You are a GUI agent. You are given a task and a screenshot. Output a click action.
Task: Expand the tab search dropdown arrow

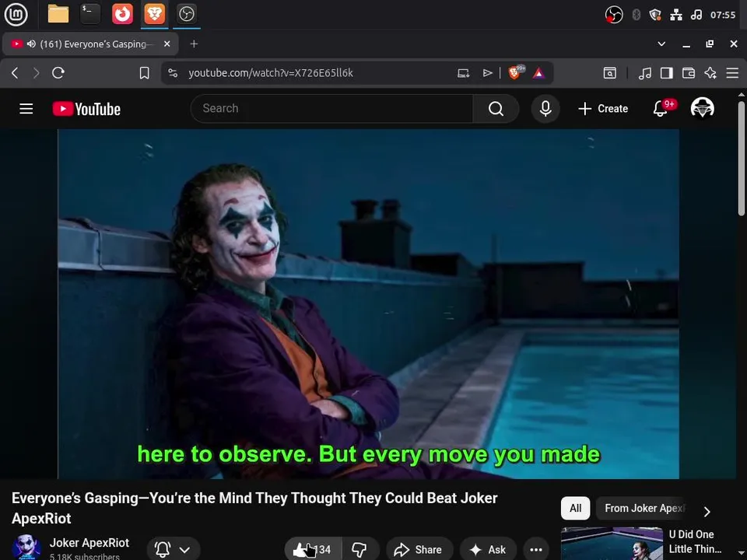(x=661, y=44)
